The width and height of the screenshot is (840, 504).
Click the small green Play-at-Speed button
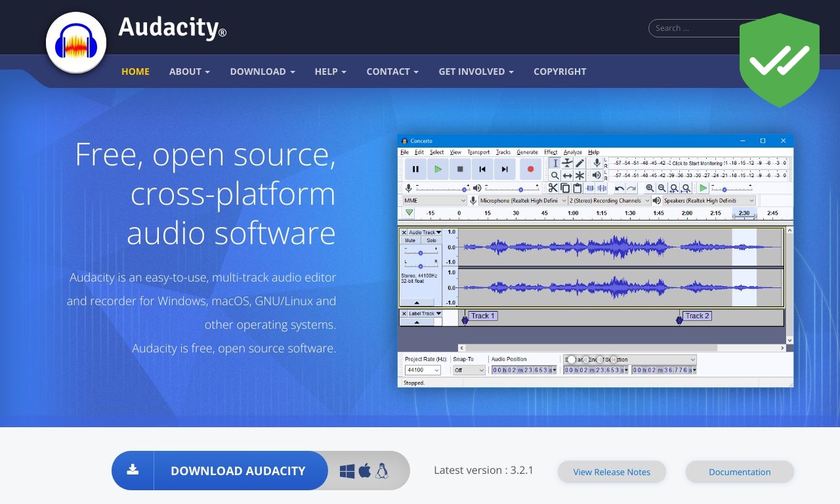703,188
